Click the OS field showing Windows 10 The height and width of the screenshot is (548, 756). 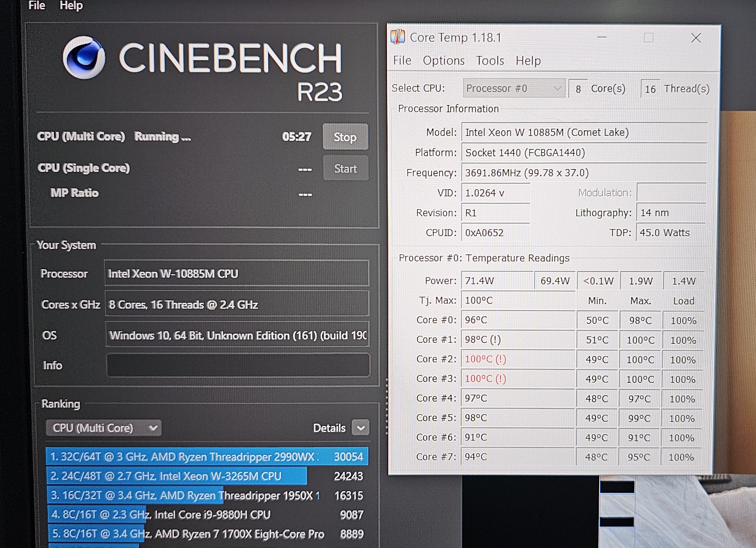click(x=237, y=335)
